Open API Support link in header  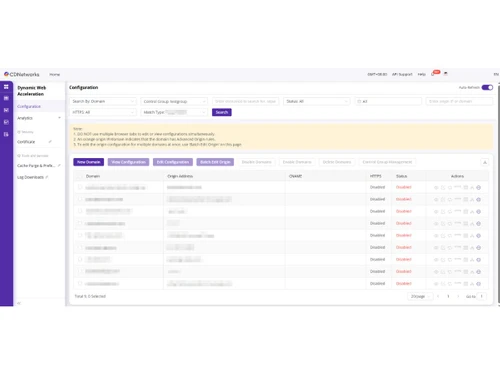[402, 74]
